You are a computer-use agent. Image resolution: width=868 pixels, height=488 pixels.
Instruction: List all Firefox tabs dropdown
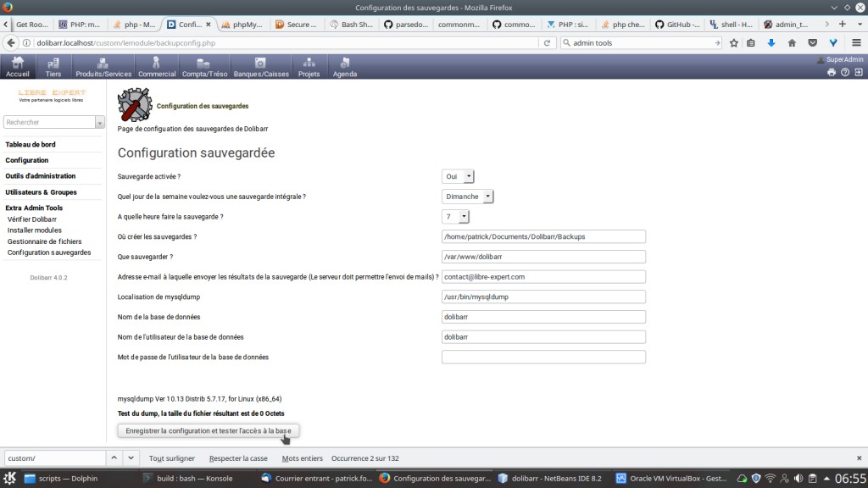point(860,24)
